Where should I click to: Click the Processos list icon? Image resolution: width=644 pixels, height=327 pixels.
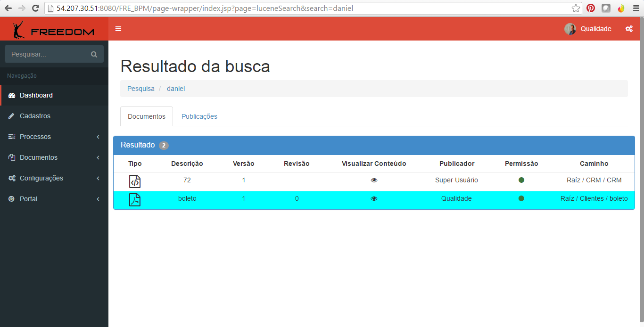point(12,137)
